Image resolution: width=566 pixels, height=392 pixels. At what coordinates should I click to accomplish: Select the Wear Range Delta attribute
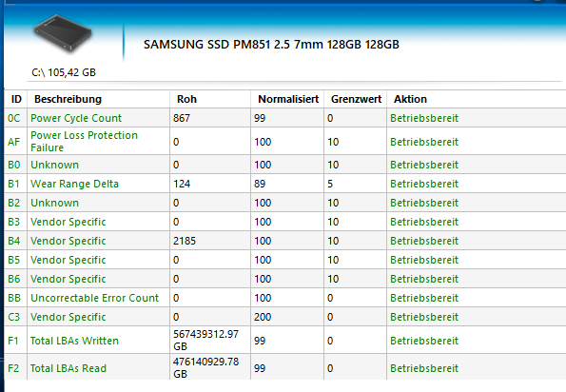[x=74, y=184]
